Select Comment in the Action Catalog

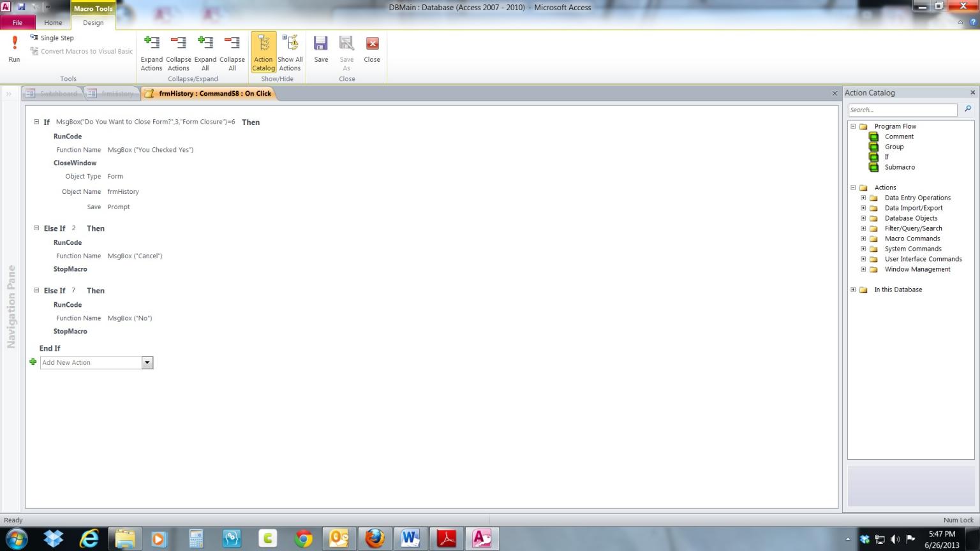pyautogui.click(x=899, y=136)
